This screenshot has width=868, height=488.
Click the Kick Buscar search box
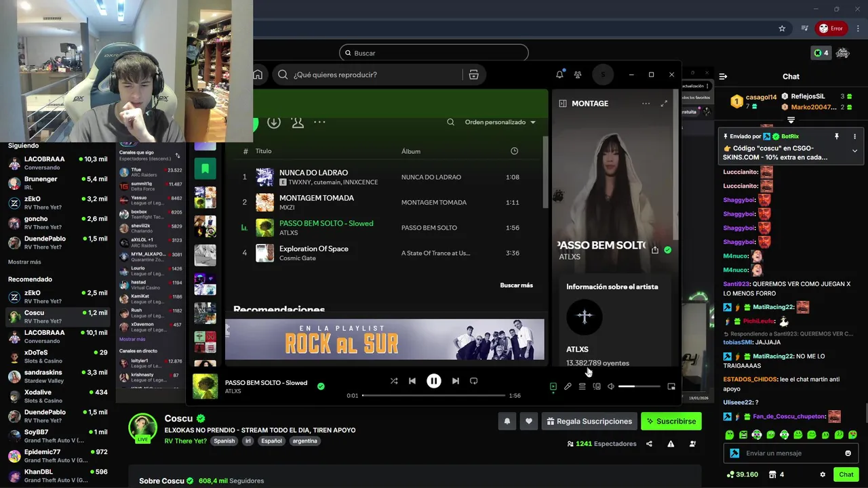(x=434, y=53)
